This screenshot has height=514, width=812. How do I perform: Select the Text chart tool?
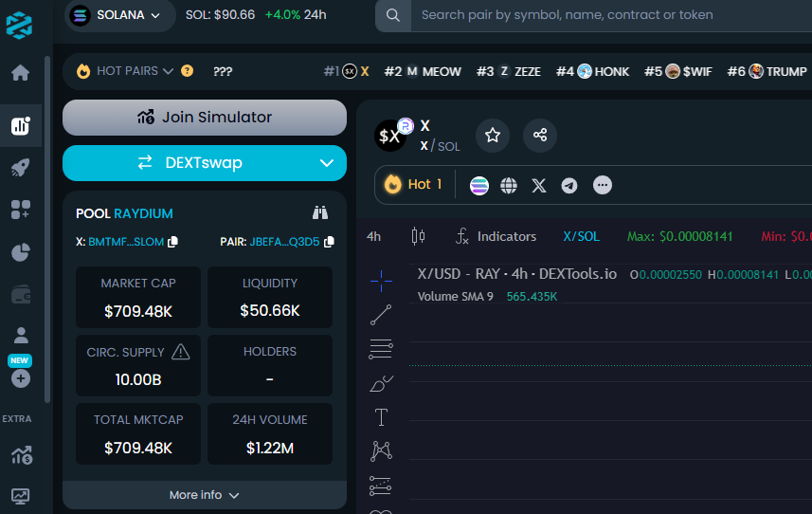point(381,417)
